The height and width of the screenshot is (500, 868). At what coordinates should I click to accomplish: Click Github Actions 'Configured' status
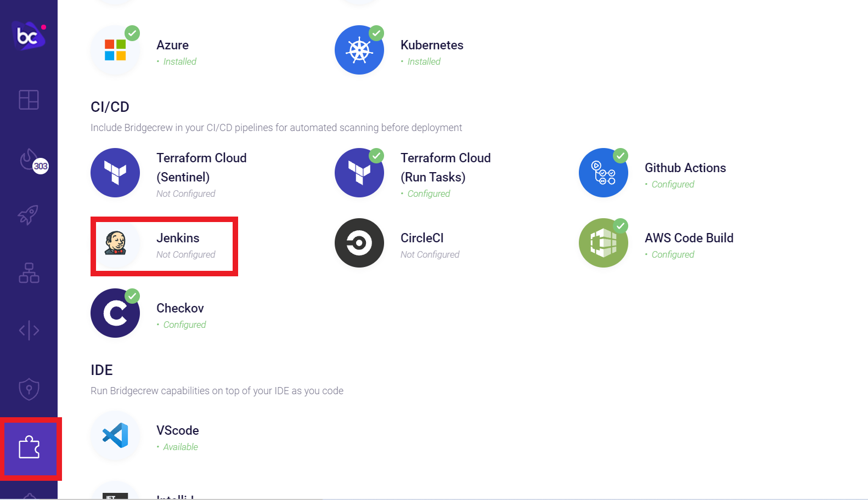673,184
